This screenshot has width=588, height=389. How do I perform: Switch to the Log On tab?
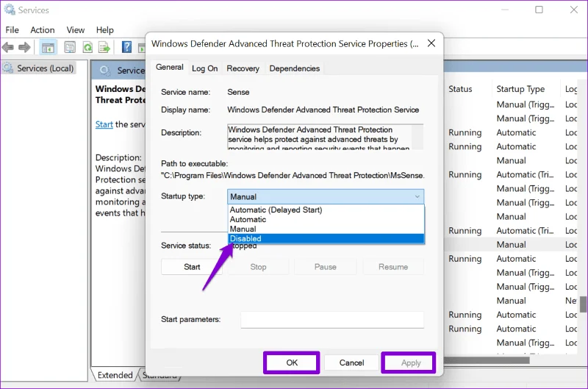coord(205,68)
